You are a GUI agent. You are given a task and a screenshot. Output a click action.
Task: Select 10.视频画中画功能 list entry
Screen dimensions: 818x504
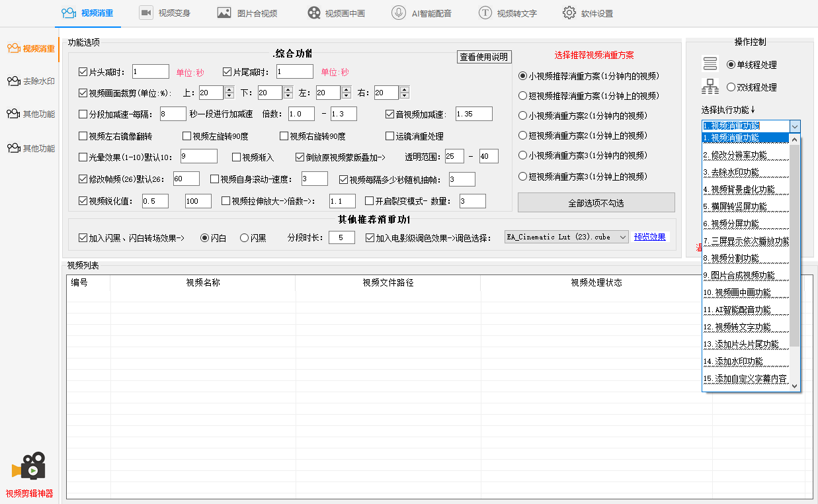[x=737, y=292]
